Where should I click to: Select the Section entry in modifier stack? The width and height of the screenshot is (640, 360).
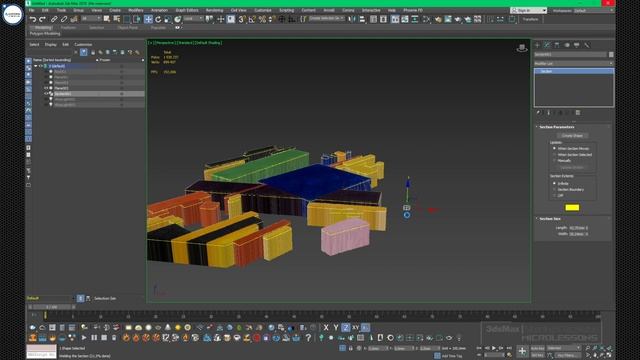(574, 71)
